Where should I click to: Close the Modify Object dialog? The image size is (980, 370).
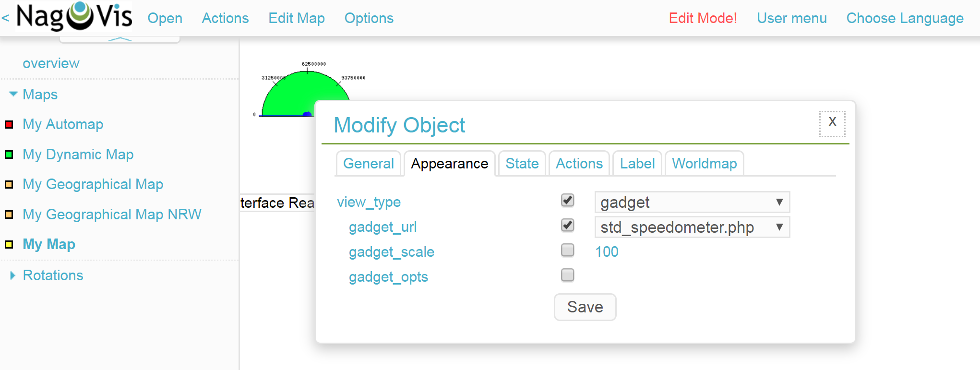pos(832,123)
